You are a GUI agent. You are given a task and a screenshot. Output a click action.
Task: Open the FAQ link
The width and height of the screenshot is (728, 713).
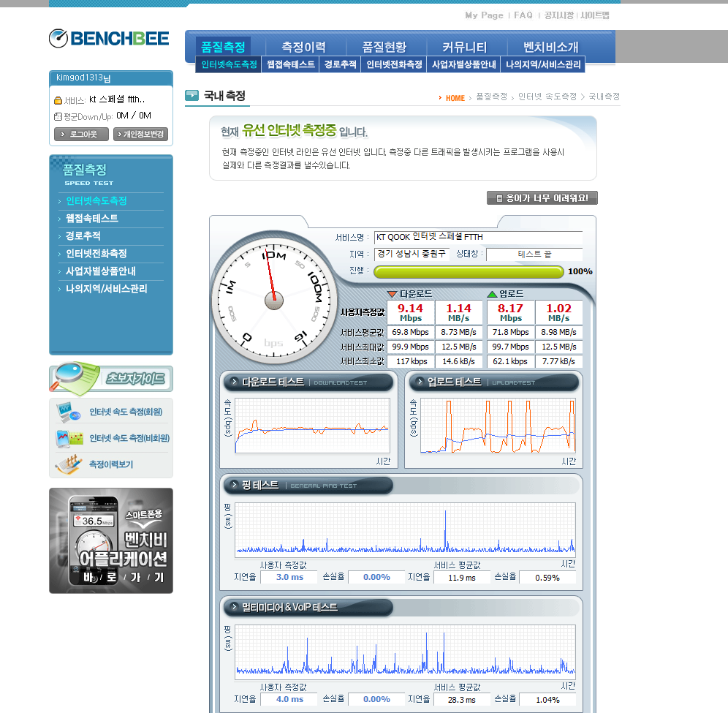pyautogui.click(x=523, y=15)
